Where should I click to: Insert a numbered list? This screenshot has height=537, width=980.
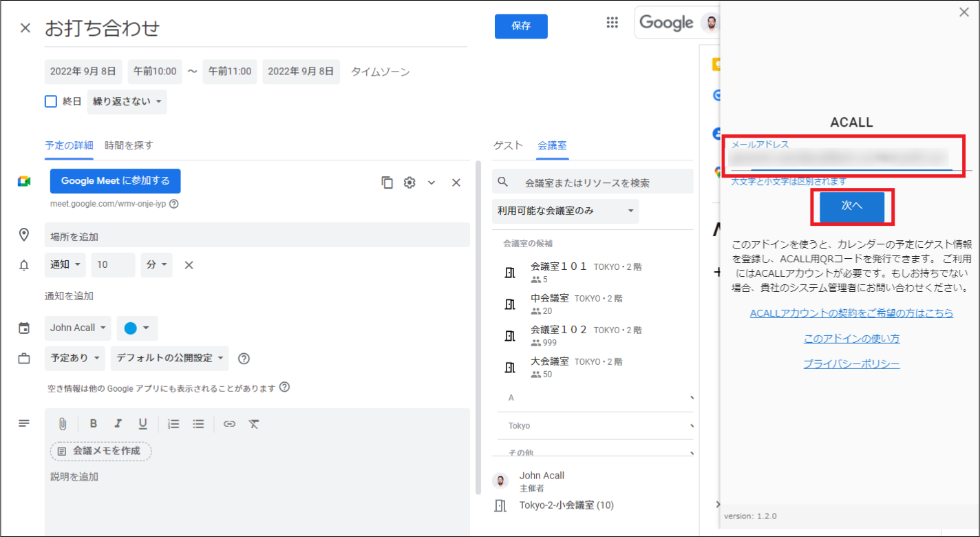click(x=173, y=424)
